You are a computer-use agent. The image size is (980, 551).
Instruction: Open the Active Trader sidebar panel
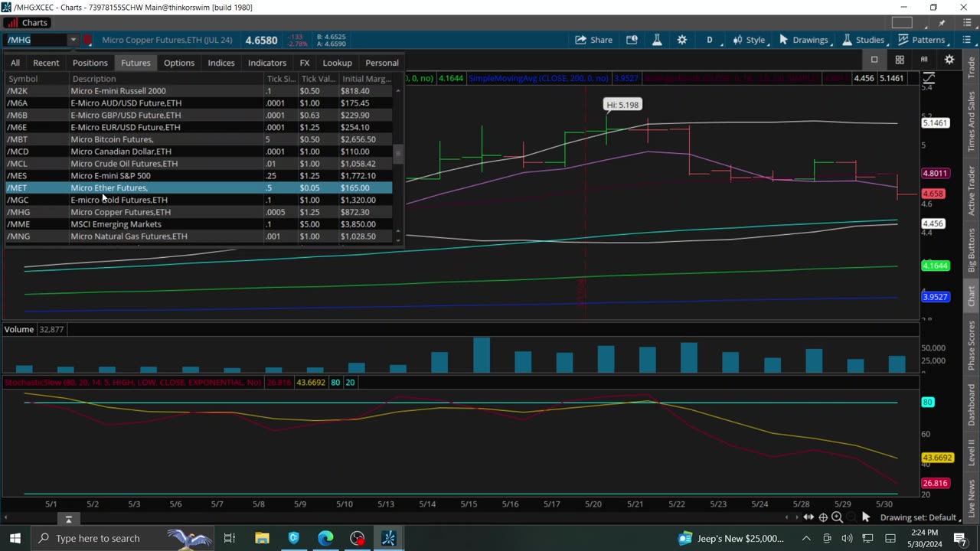click(x=972, y=190)
